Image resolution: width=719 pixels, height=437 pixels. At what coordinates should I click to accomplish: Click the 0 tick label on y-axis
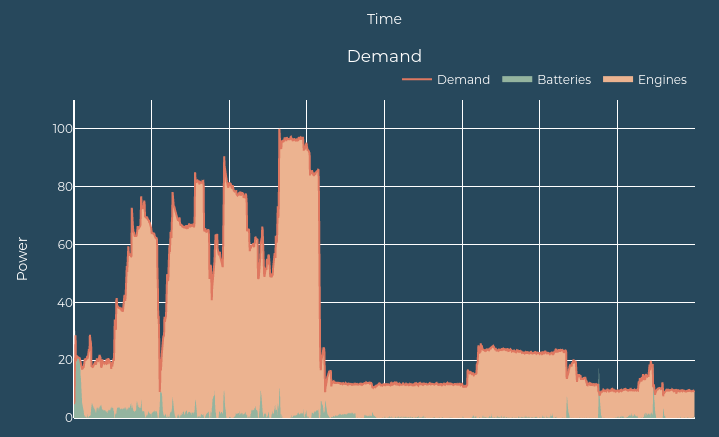coord(68,418)
